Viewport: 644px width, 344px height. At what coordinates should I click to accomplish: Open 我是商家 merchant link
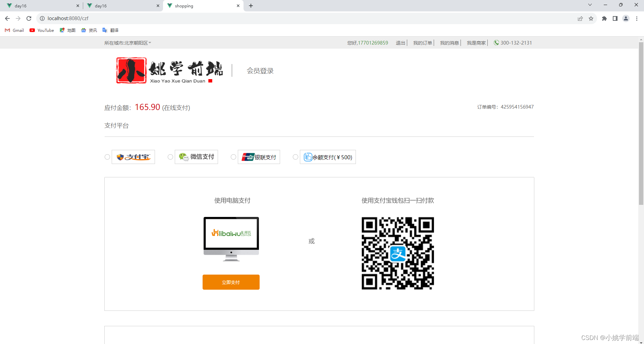click(476, 43)
